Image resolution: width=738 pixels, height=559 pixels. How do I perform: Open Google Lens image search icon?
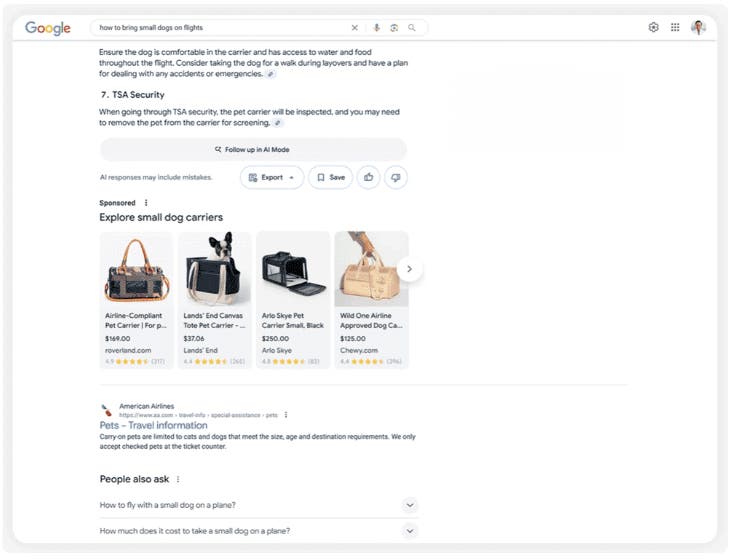(x=394, y=28)
